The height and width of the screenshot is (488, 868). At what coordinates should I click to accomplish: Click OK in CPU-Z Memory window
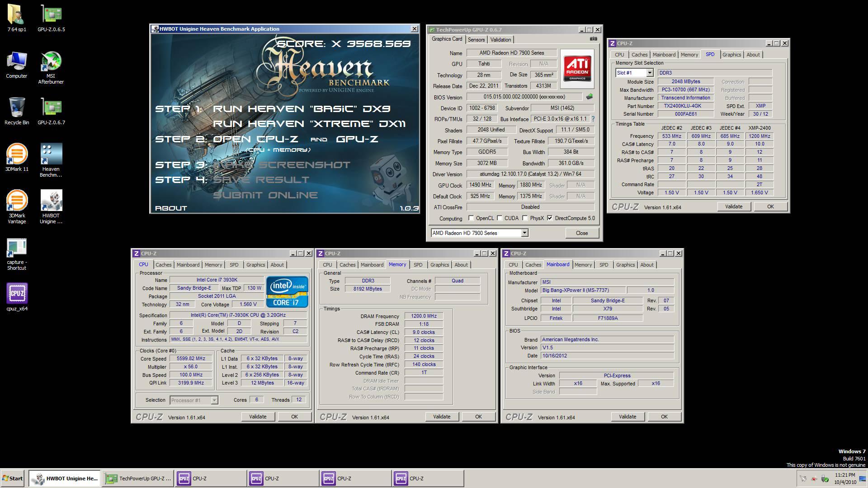pos(478,417)
